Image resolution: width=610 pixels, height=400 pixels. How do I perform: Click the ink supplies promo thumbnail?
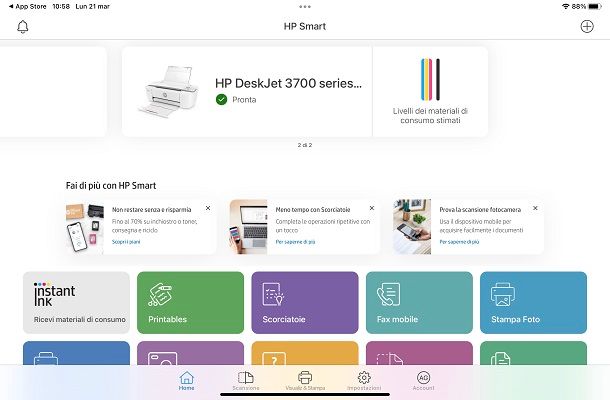[85, 227]
